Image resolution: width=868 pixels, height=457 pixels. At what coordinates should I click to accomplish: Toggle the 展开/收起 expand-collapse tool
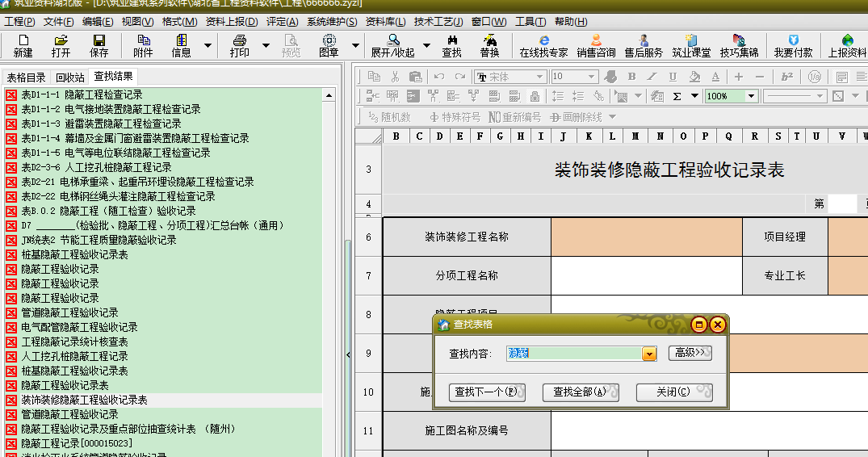[x=392, y=45]
